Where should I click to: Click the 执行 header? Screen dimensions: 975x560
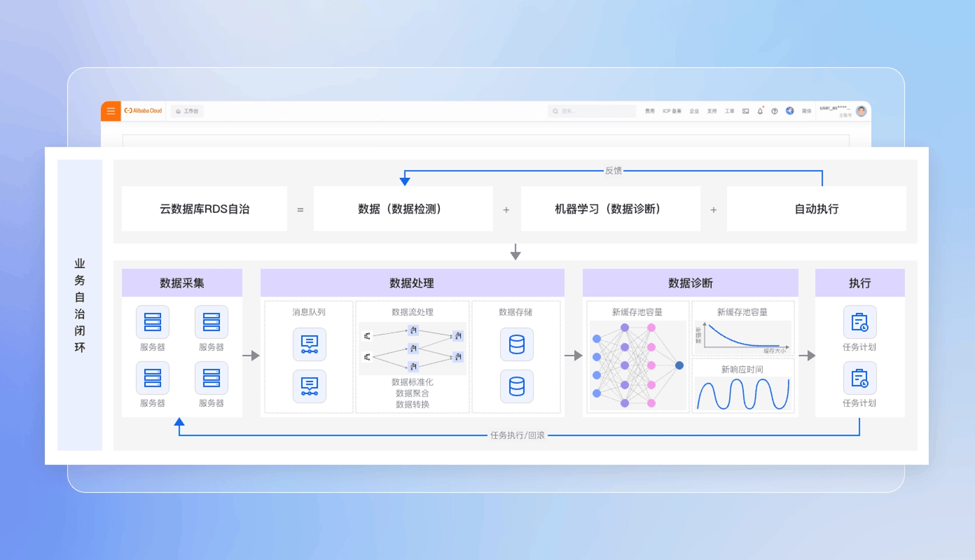pos(860,283)
